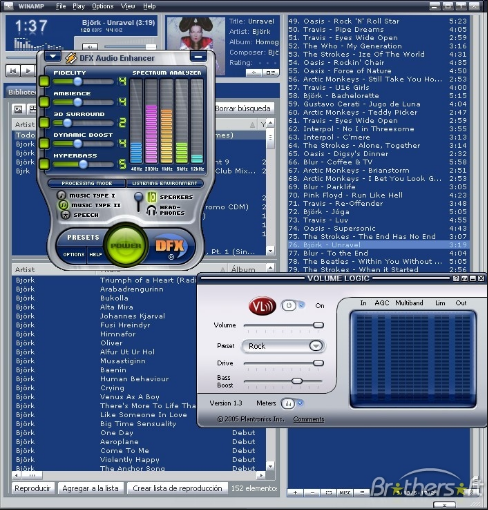
Task: Click the Headphones icon in DFX
Action: [152, 210]
